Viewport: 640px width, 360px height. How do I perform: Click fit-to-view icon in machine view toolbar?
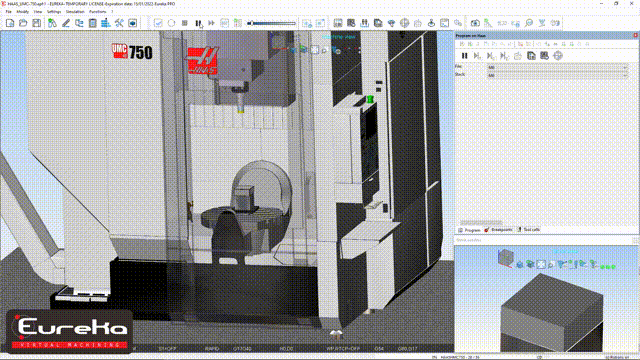tap(314, 50)
